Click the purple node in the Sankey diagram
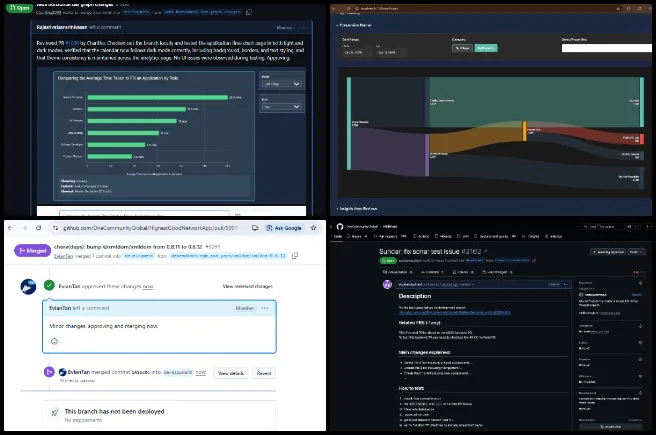 tap(427, 155)
